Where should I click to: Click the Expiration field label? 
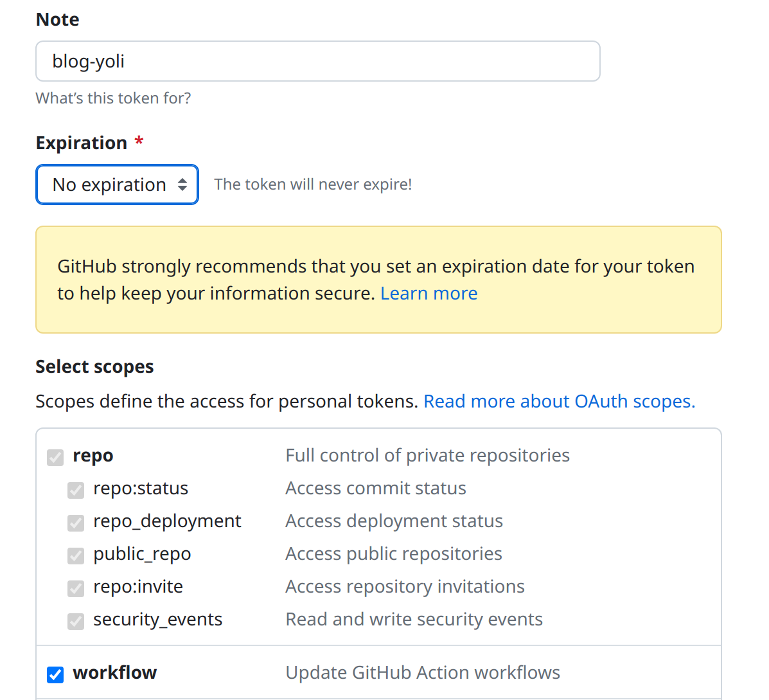point(82,143)
